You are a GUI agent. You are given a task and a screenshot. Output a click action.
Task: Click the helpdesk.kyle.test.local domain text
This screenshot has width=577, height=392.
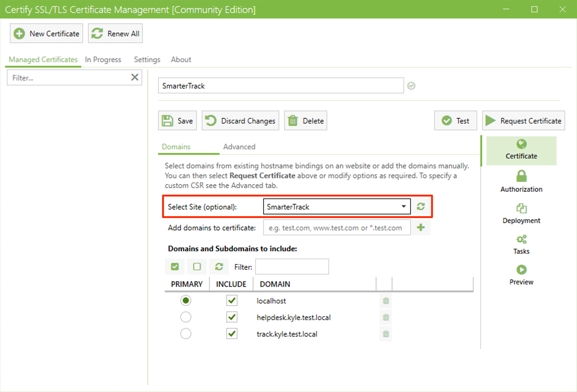tap(294, 317)
